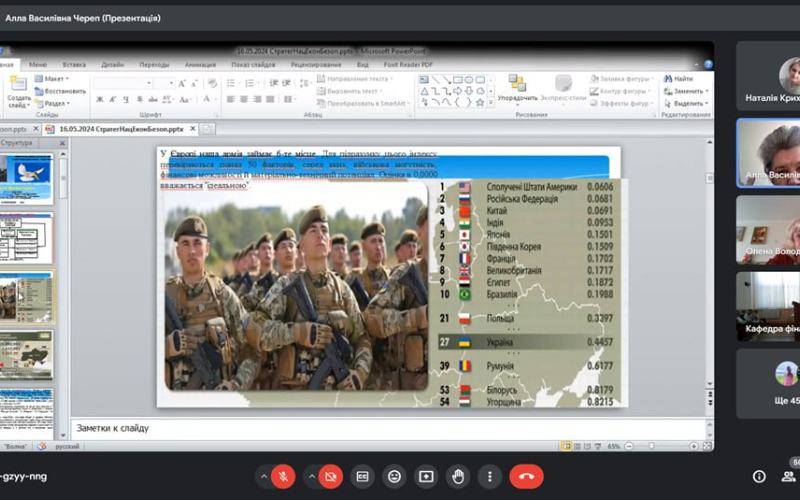Toggle text shadow S formatting

click(139, 99)
